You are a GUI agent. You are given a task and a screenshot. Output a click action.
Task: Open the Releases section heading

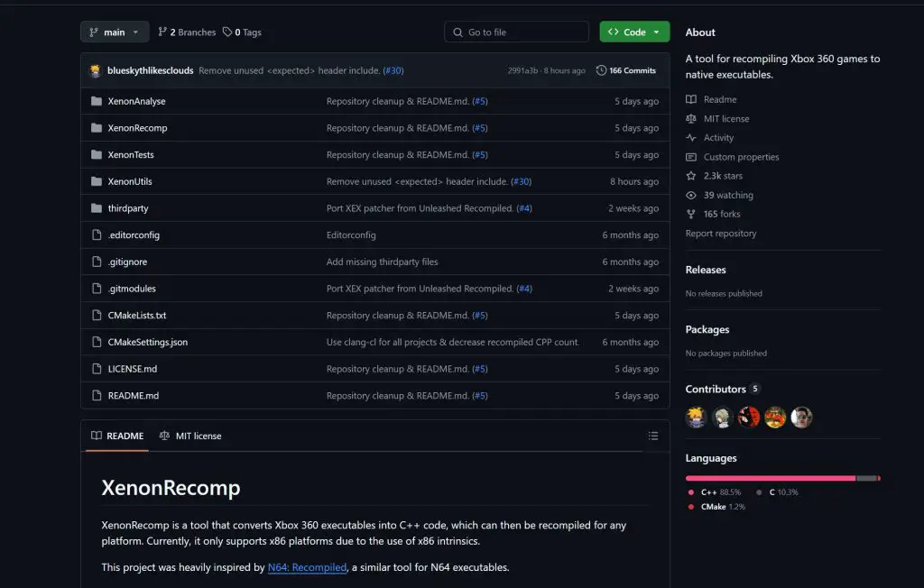706,270
